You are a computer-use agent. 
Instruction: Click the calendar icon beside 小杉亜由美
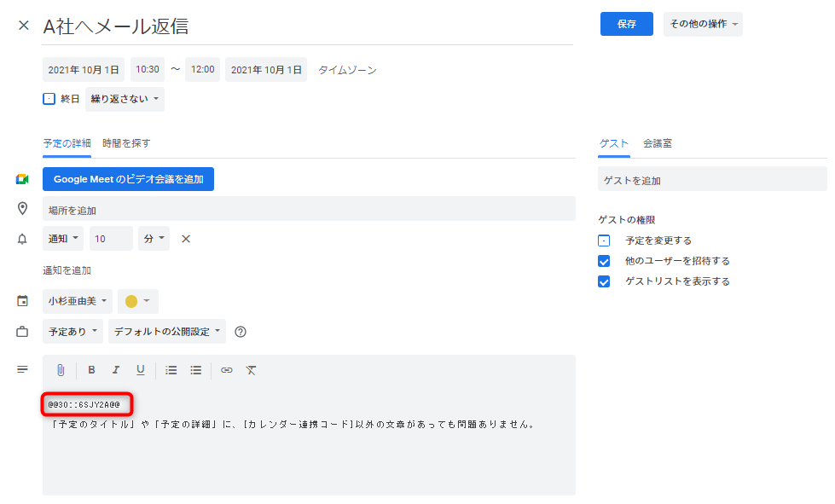22,301
